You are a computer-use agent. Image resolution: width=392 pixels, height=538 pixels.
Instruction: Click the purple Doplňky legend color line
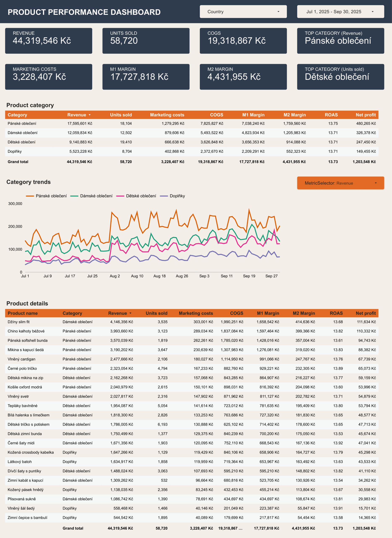(x=164, y=196)
